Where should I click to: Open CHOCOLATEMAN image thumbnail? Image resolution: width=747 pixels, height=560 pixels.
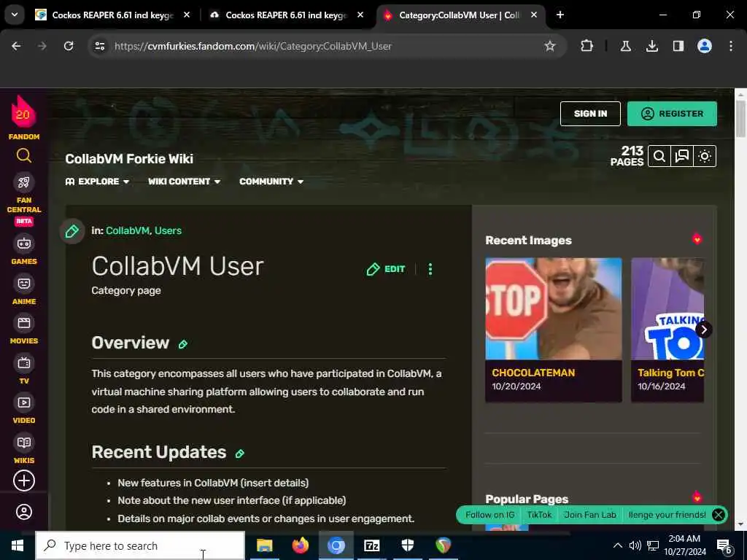553,309
